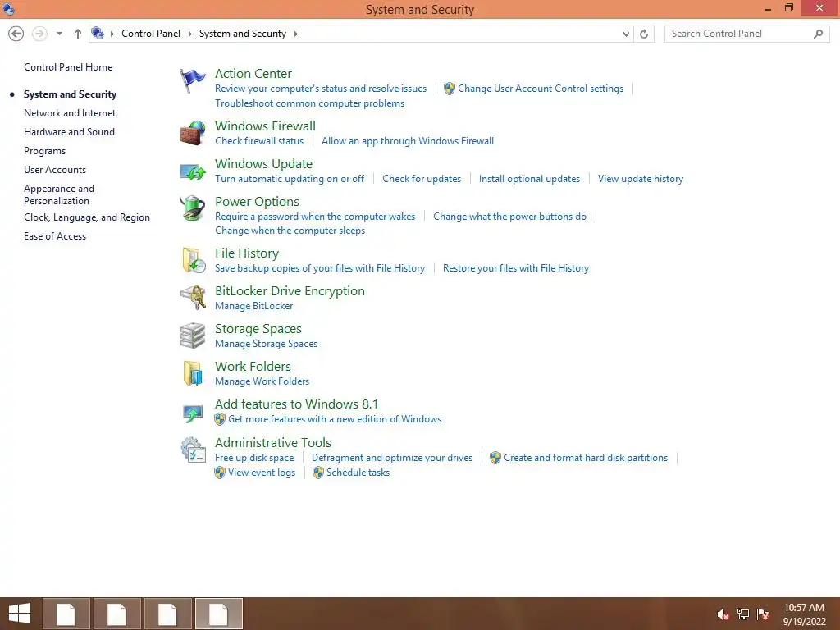Click the muted volume tray icon
840x630 pixels.
click(x=724, y=614)
